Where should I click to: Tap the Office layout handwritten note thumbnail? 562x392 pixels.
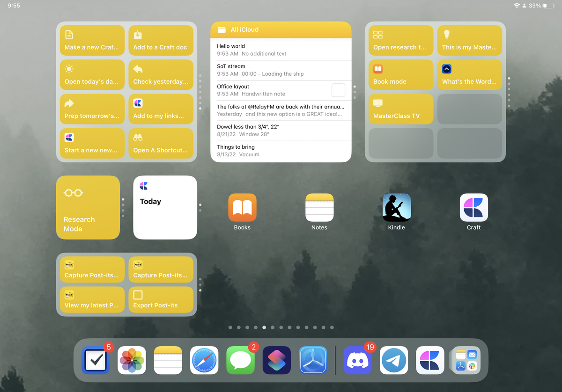click(338, 90)
